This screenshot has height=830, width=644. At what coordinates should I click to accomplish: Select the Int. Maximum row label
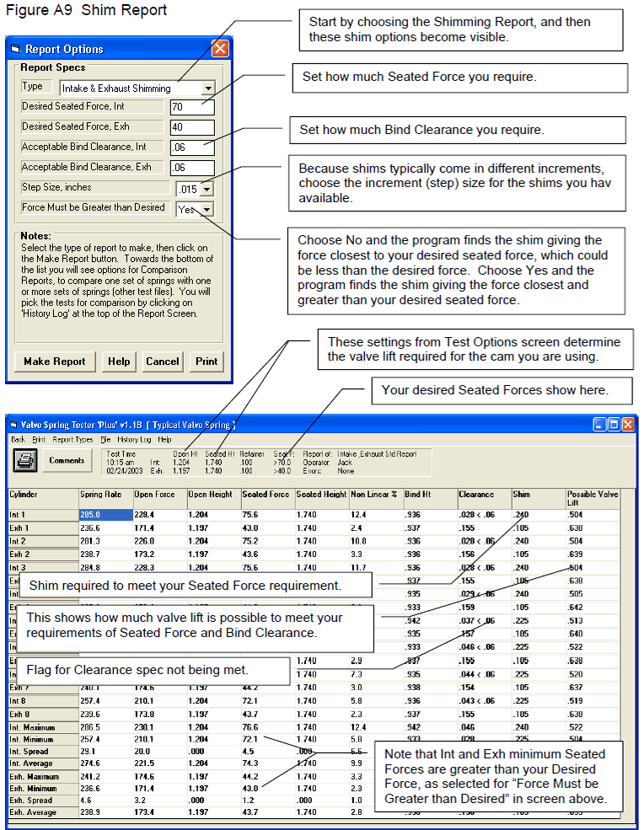pyautogui.click(x=44, y=727)
